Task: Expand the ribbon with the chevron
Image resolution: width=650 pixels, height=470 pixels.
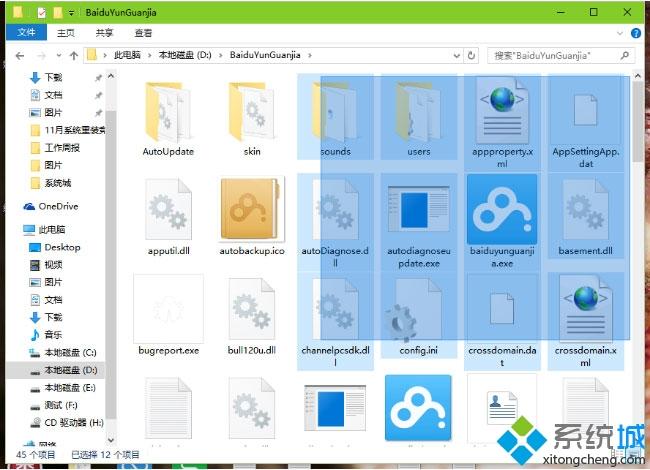Action: click(x=620, y=33)
